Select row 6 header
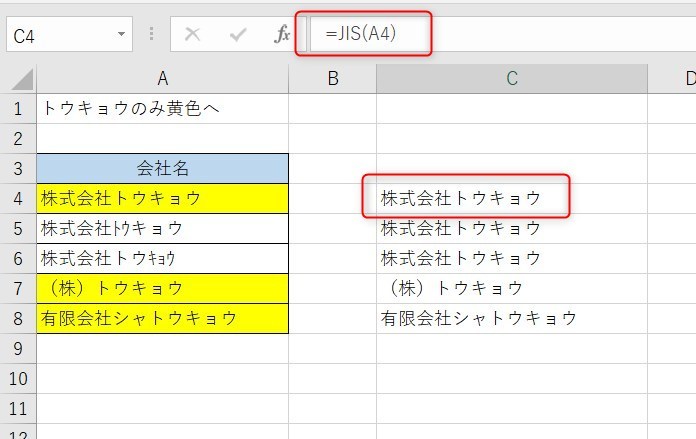This screenshot has height=439, width=696. [18, 259]
